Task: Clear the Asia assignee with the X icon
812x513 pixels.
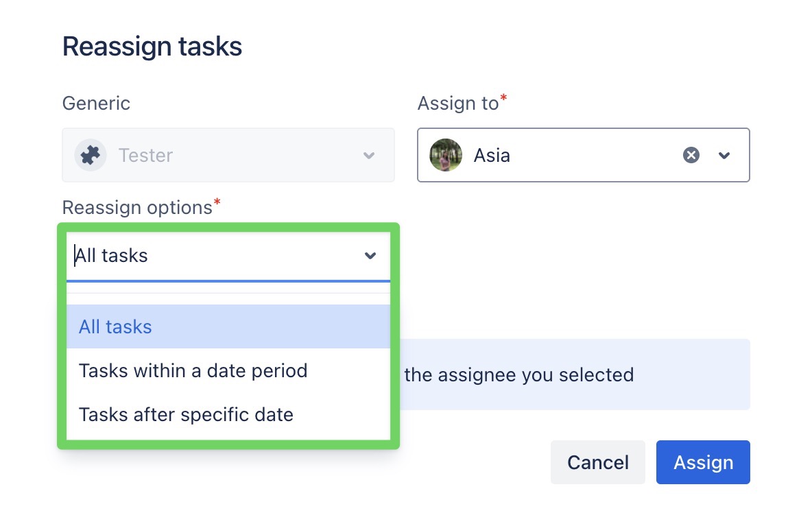Action: [x=691, y=155]
